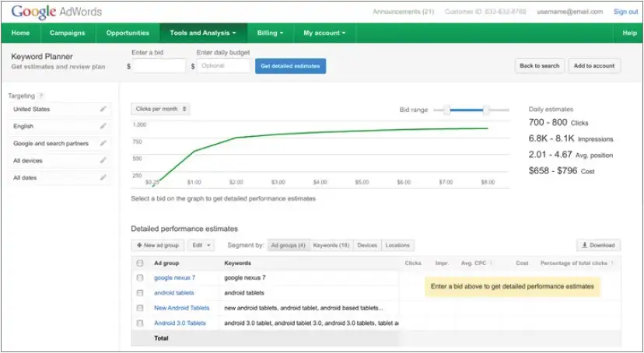Click Add to account button
Screen dimensions: 644x353
[594, 65]
